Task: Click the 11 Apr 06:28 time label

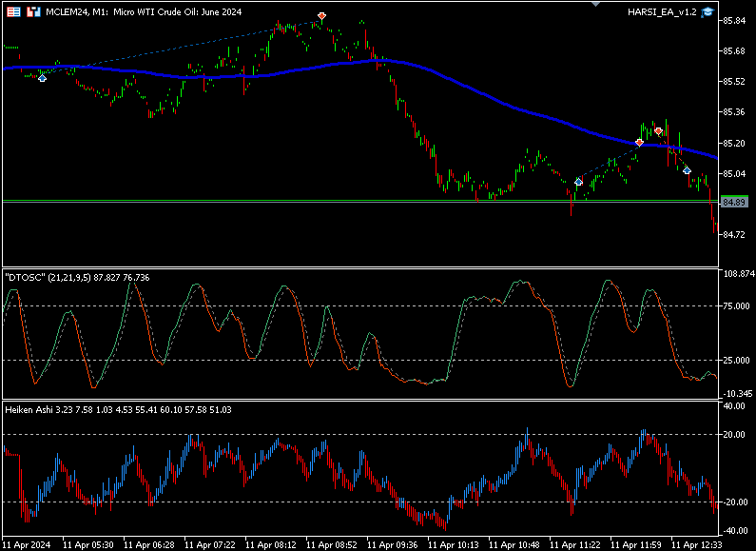Action: 149,544
